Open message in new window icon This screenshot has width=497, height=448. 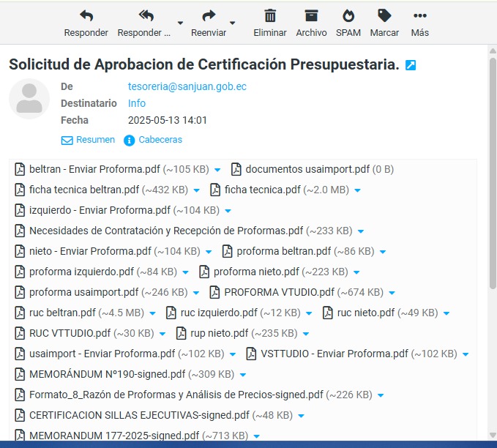click(x=411, y=65)
